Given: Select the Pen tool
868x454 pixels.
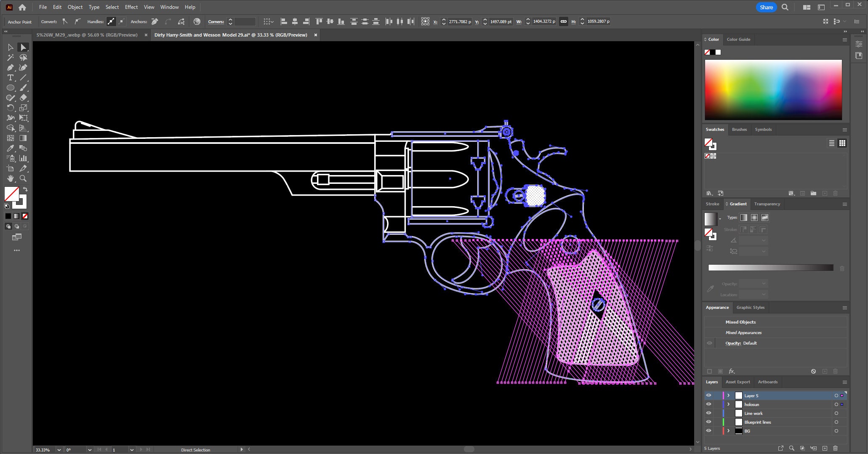Looking at the screenshot, I should pos(11,68).
